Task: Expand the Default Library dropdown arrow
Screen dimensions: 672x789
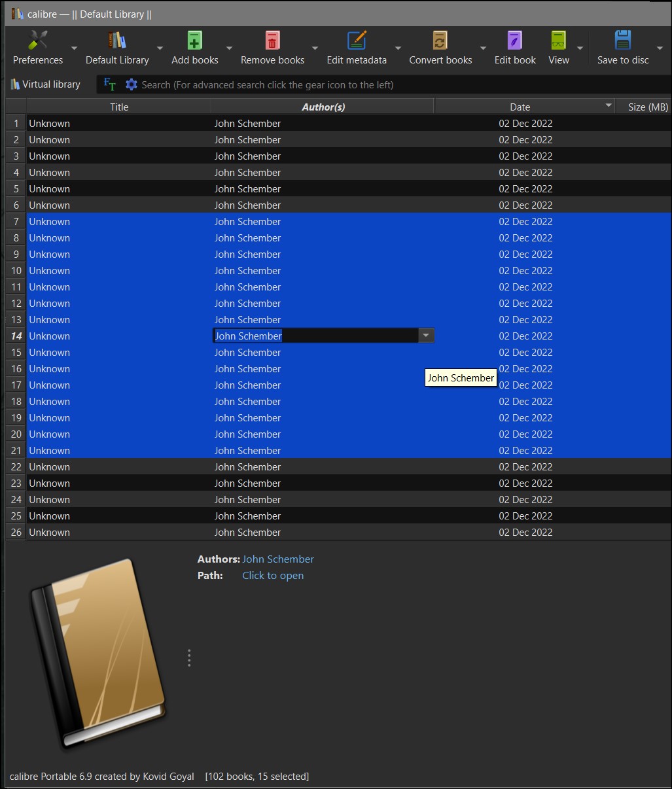Action: click(160, 48)
